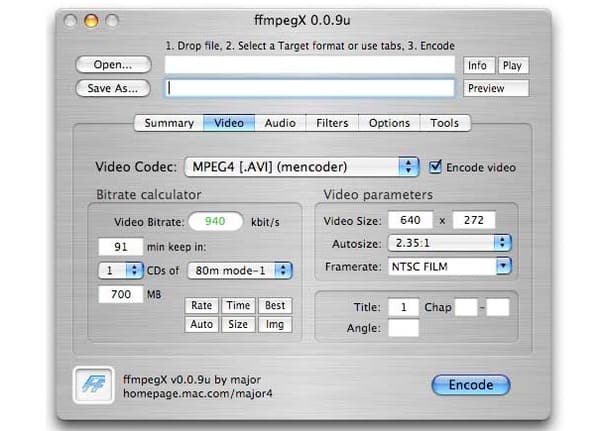The image size is (600, 431).
Task: Open the Autosize 2.35:1 dropdown
Action: point(449,243)
